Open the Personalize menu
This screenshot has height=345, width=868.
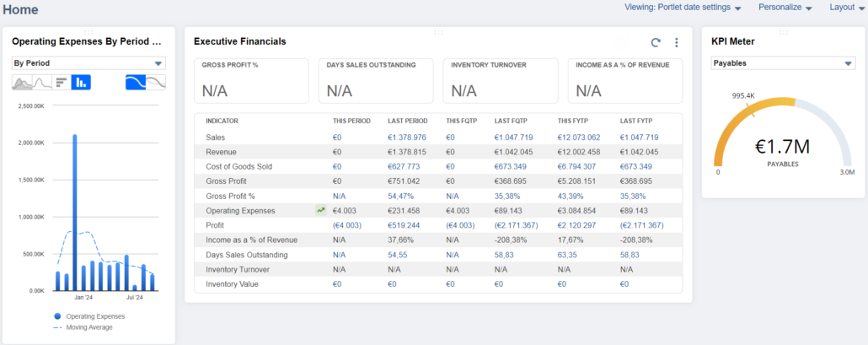point(785,8)
